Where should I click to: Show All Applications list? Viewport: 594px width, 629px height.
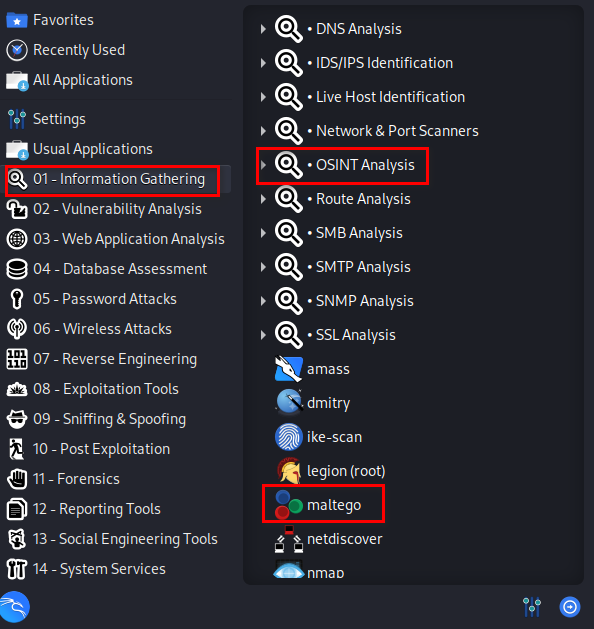point(116,80)
